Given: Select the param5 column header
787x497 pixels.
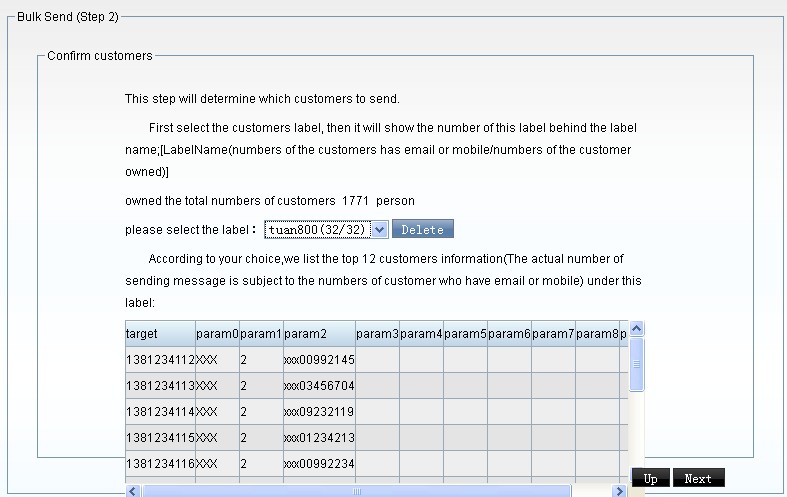Looking at the screenshot, I should point(465,333).
